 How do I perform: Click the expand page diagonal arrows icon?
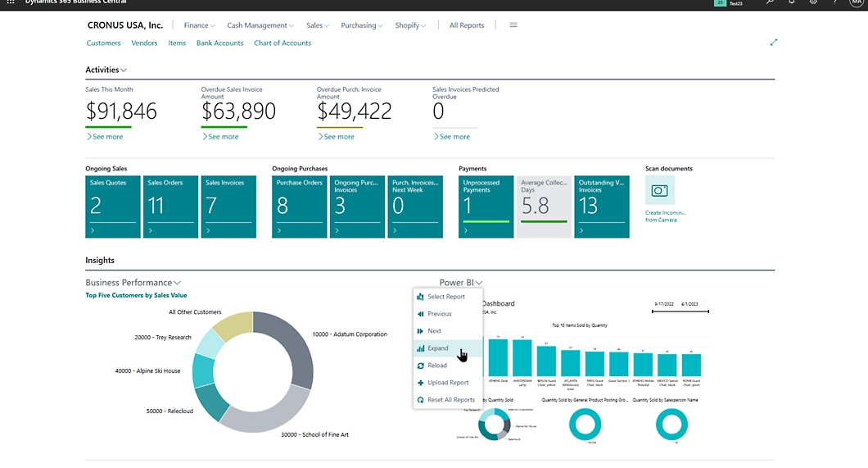click(773, 42)
